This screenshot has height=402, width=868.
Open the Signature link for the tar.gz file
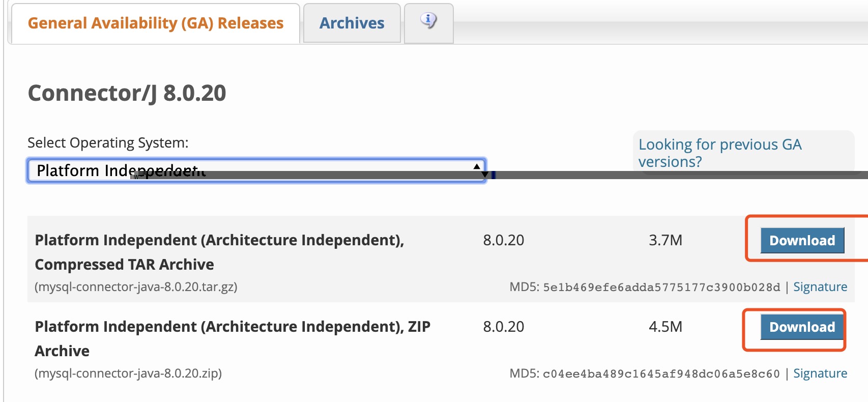(x=820, y=287)
